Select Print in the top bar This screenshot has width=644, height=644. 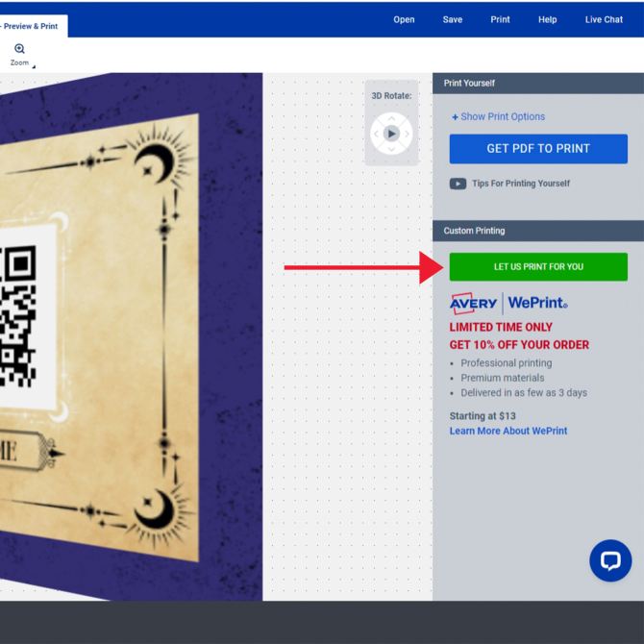tap(500, 19)
